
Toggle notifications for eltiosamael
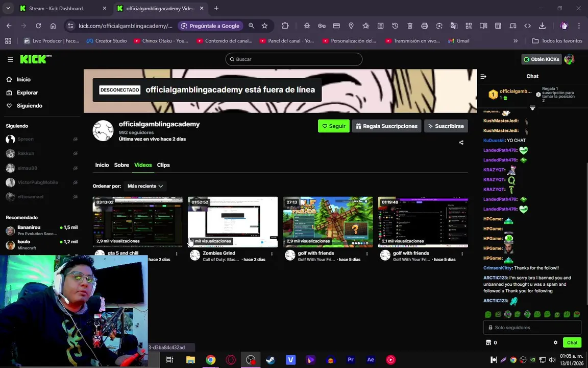tap(75, 196)
